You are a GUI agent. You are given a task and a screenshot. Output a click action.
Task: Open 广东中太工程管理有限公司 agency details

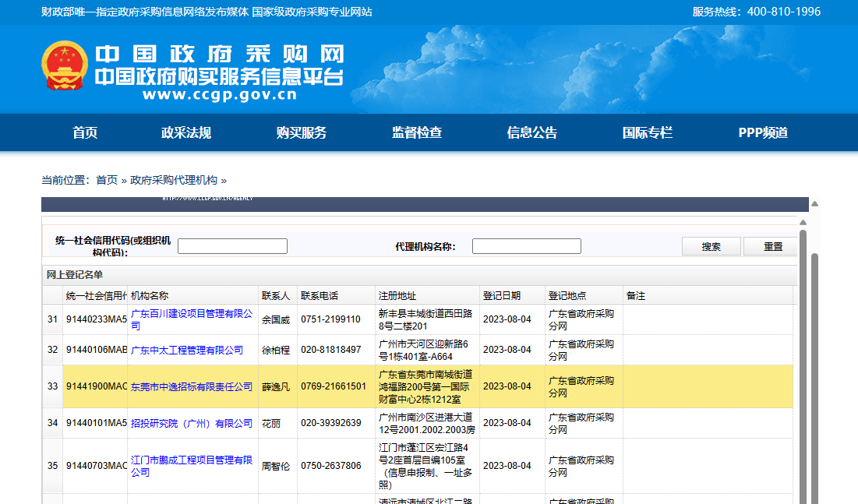tap(187, 349)
